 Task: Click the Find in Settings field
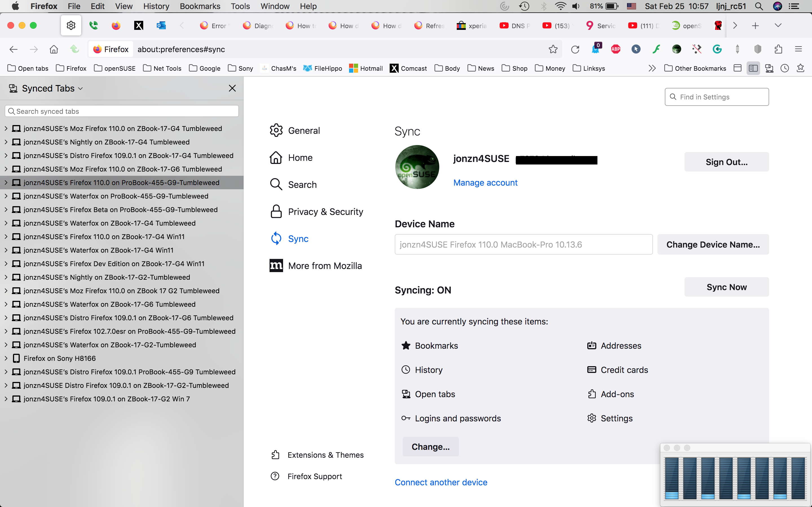pyautogui.click(x=717, y=97)
